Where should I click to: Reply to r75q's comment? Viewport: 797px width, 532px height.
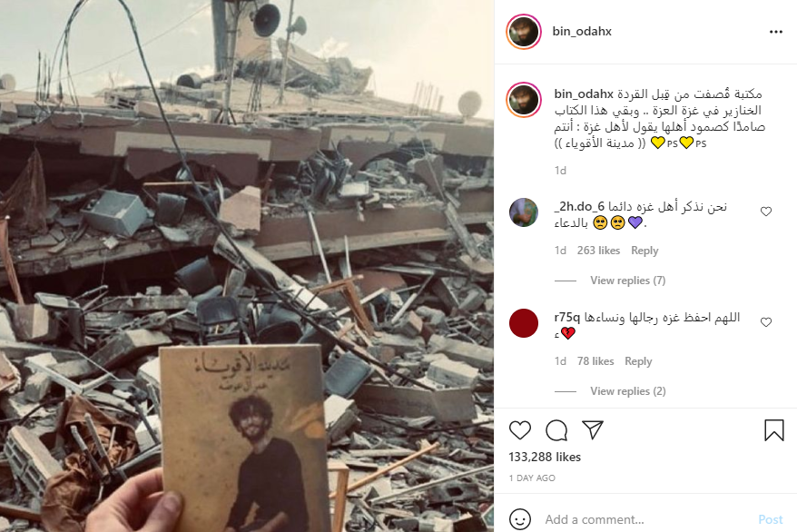[x=638, y=361]
